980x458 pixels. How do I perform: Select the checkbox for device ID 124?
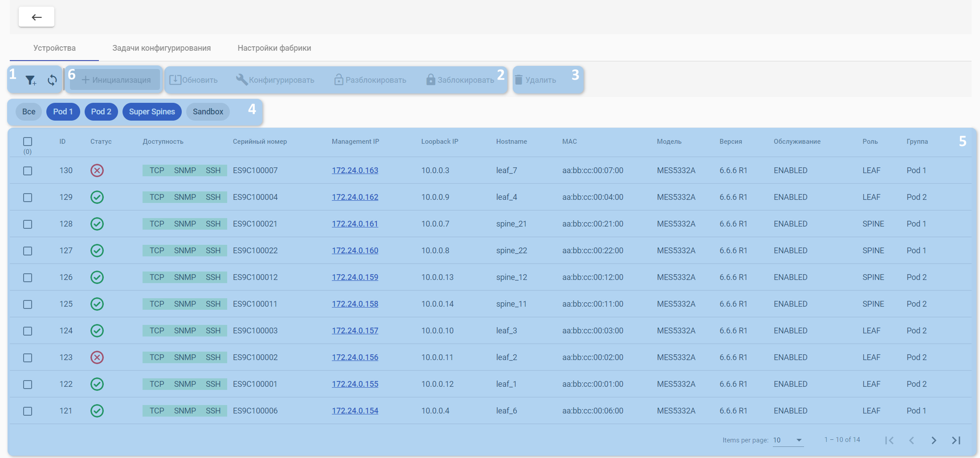click(x=28, y=331)
